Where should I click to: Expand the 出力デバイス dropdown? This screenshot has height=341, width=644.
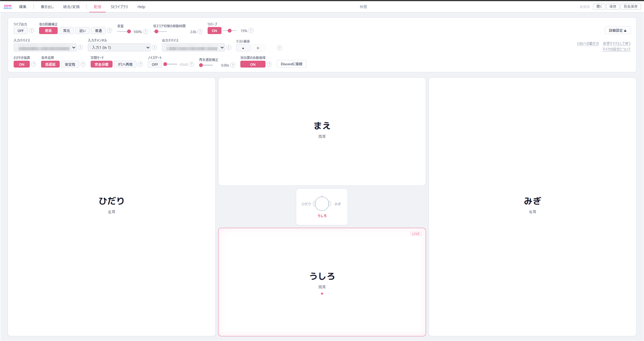click(194, 48)
